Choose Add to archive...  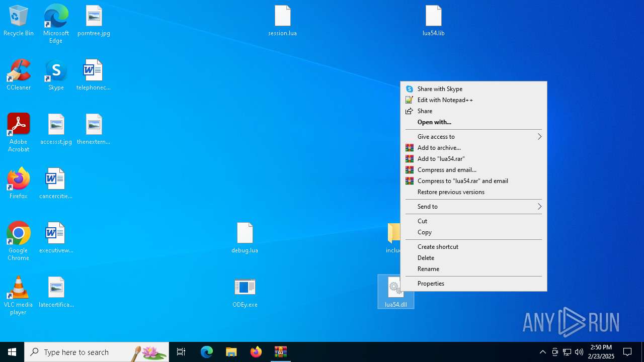[x=473, y=148]
